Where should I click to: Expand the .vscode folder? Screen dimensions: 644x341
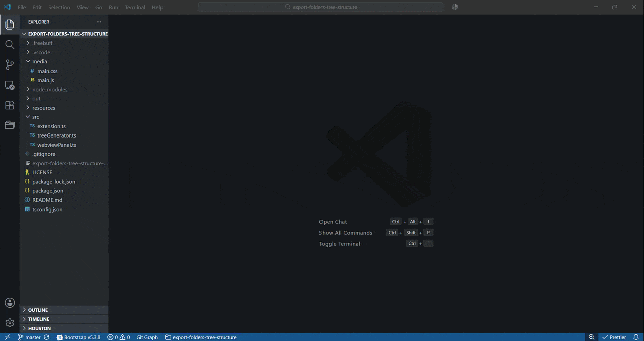(64, 52)
